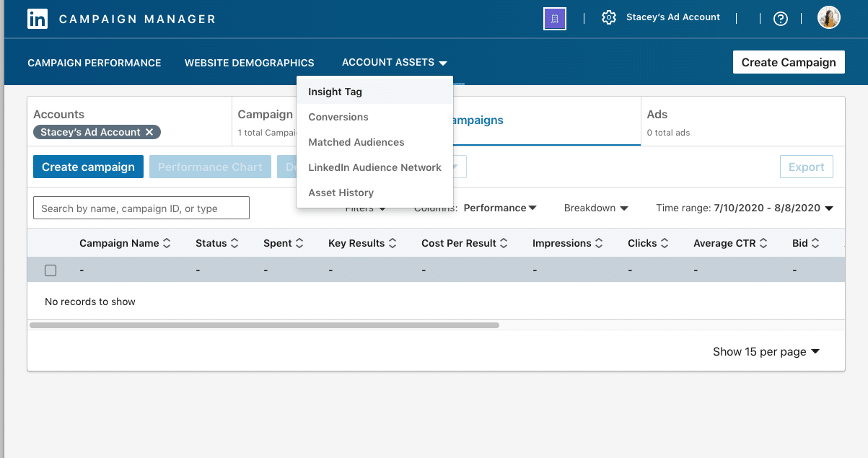Click the LinkedIn logo icon
This screenshot has height=458, width=868.
coord(38,19)
